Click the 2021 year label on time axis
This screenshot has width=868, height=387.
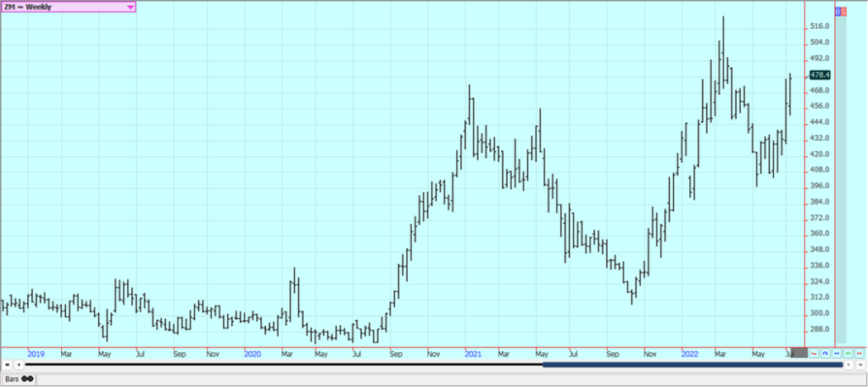[474, 353]
